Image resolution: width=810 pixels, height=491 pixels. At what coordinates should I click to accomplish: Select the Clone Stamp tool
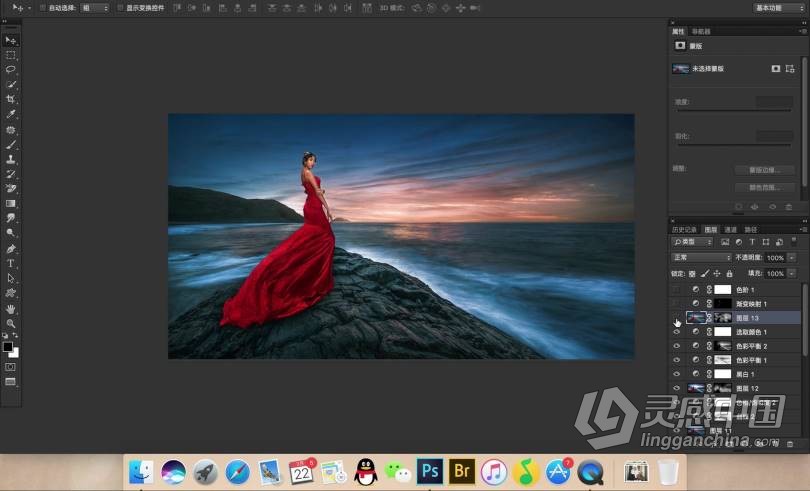(x=10, y=159)
